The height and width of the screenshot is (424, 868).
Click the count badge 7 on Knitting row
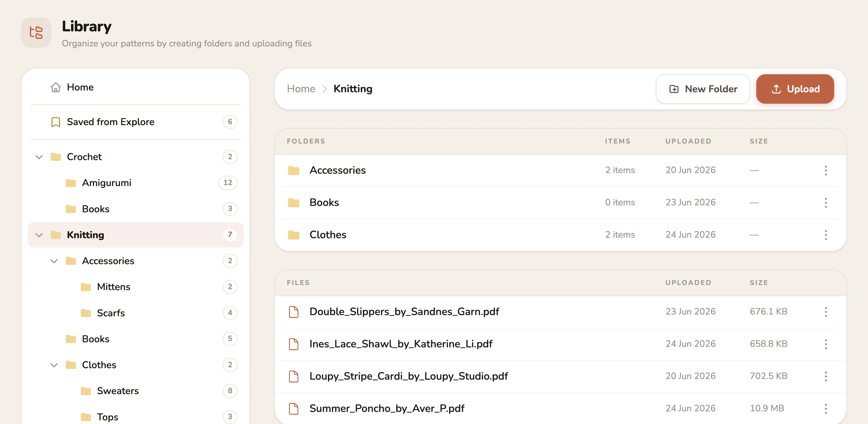pos(230,235)
